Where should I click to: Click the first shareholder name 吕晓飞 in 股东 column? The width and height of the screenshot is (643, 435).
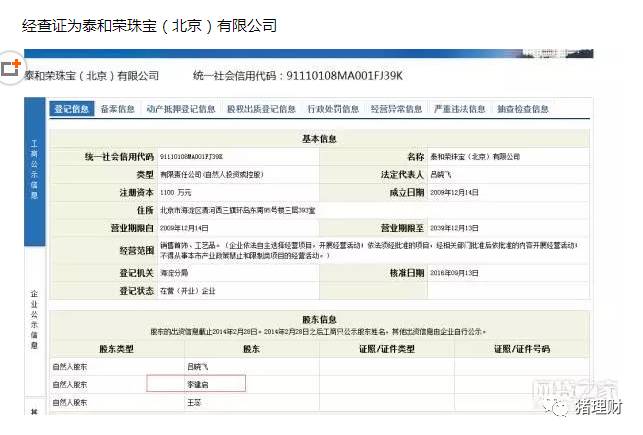click(x=198, y=367)
